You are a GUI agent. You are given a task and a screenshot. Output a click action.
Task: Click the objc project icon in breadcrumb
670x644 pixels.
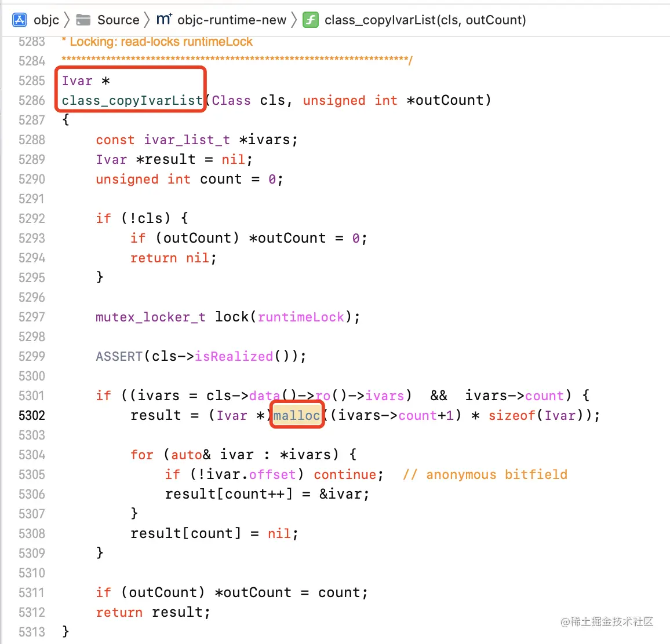click(19, 20)
